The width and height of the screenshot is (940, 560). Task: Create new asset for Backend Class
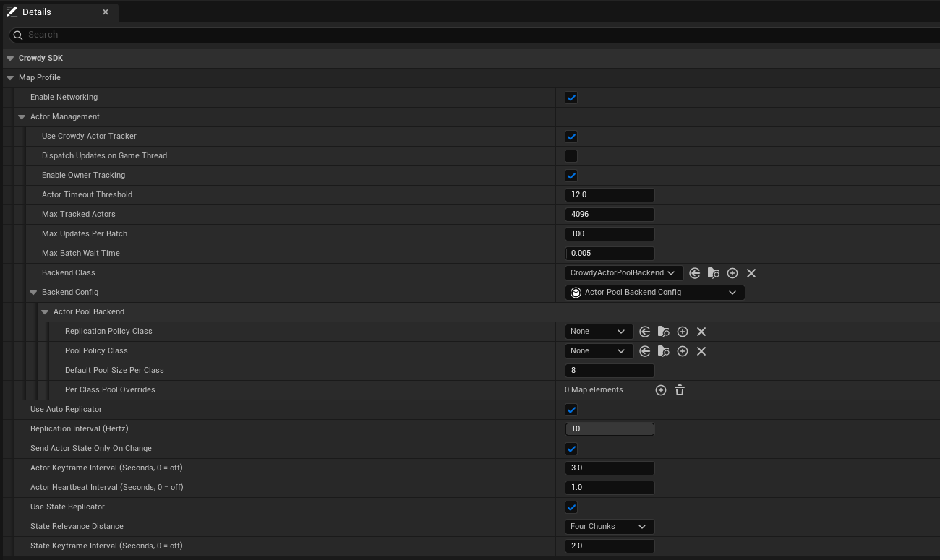(x=732, y=273)
